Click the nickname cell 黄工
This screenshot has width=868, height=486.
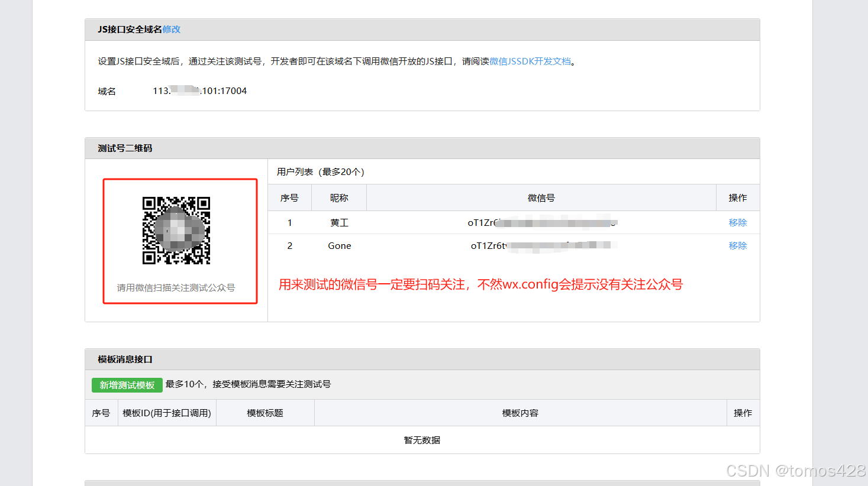pos(340,223)
